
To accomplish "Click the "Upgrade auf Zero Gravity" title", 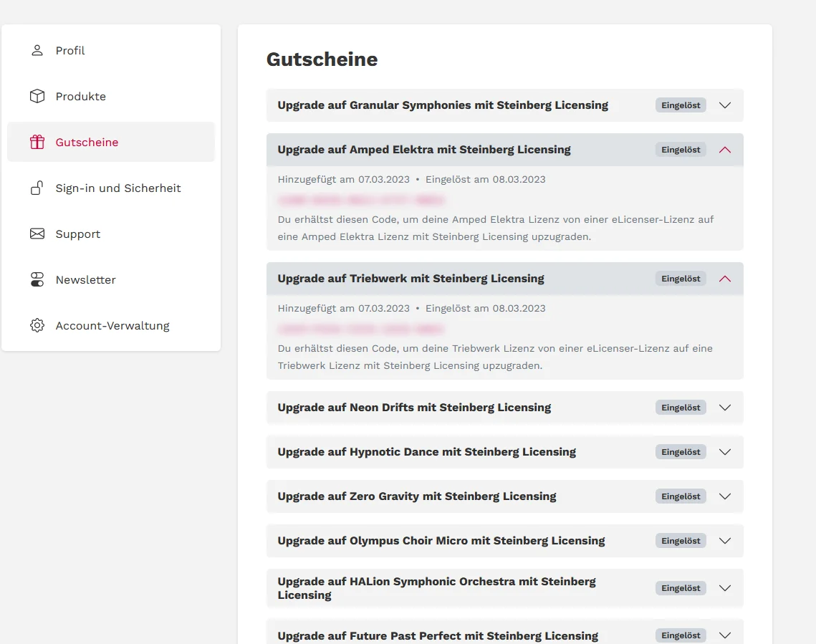I will pos(417,496).
